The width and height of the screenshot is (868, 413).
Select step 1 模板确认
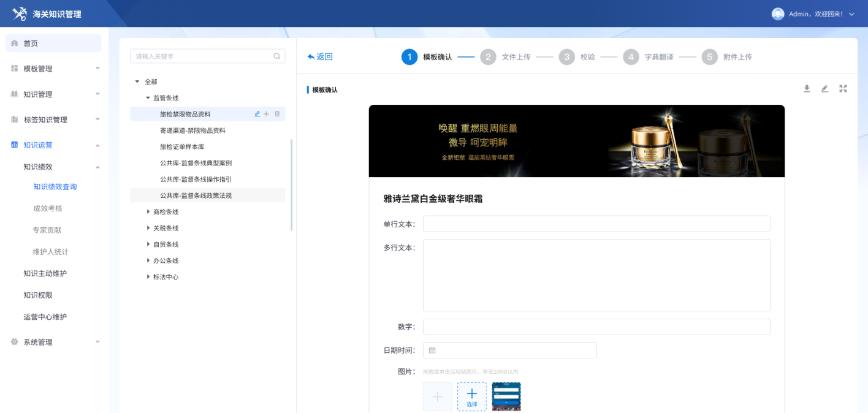pyautogui.click(x=427, y=57)
